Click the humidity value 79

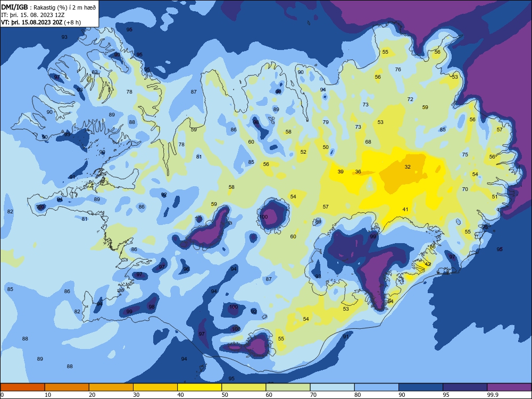[326, 122]
